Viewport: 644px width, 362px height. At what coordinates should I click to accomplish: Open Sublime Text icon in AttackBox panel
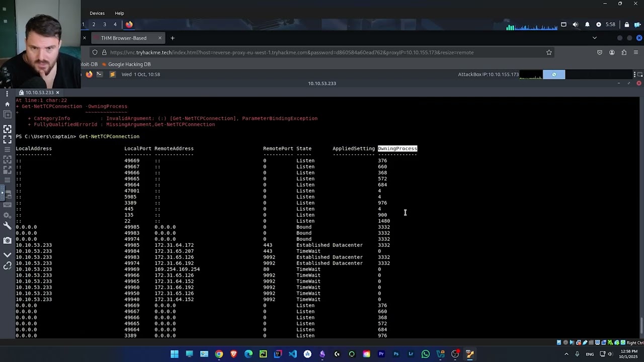coord(112,74)
